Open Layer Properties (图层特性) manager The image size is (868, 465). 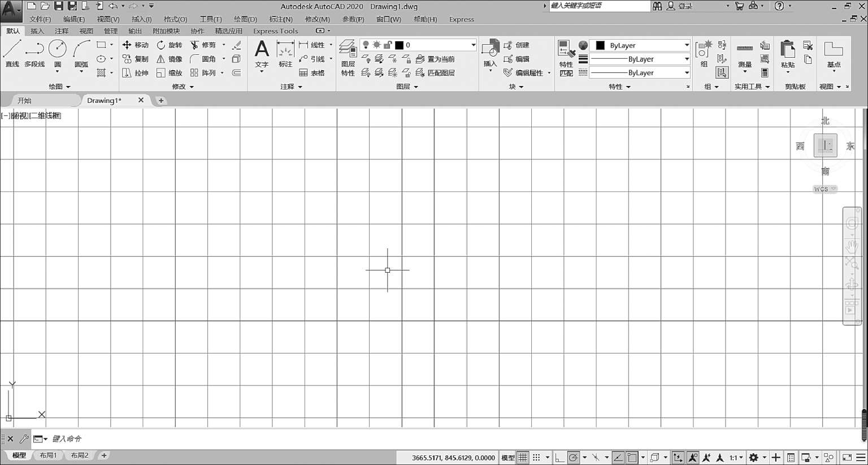pos(348,58)
